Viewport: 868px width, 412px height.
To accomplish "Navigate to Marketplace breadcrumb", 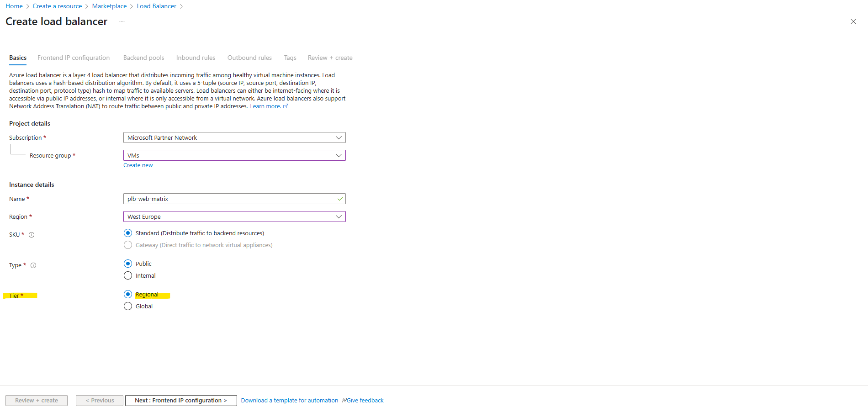I will 109,6.
